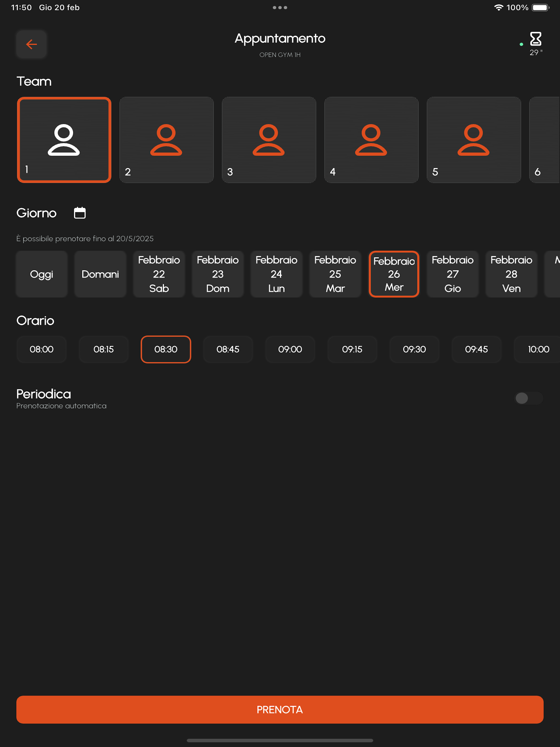Select the 08:00 time button
Image resolution: width=560 pixels, height=747 pixels.
click(x=42, y=349)
